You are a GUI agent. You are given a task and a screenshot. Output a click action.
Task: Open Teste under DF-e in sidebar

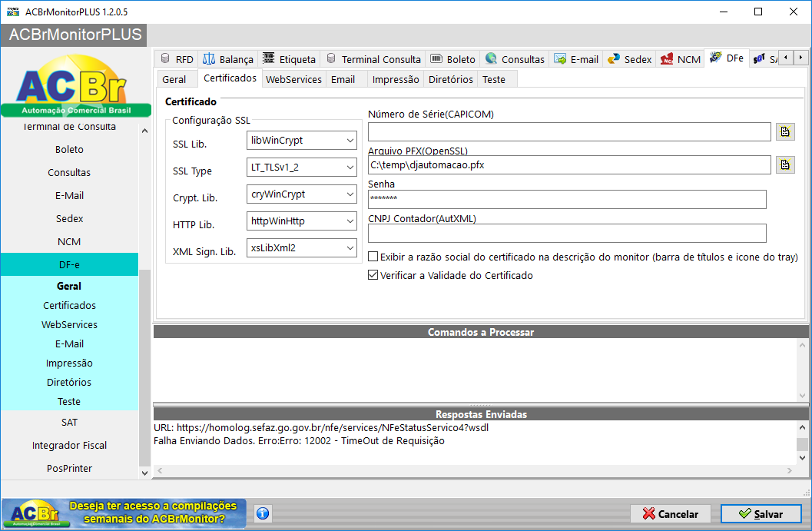69,401
